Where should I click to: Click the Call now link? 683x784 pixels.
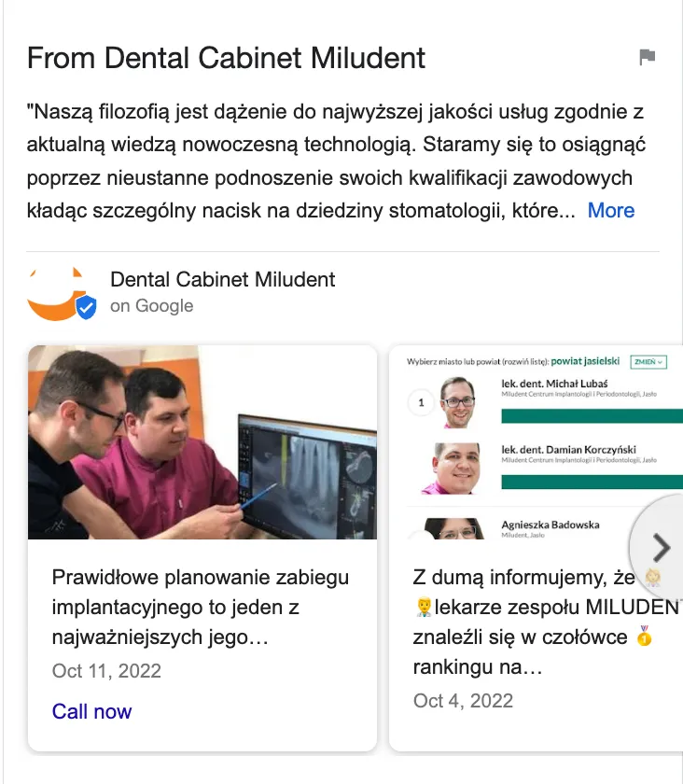92,711
